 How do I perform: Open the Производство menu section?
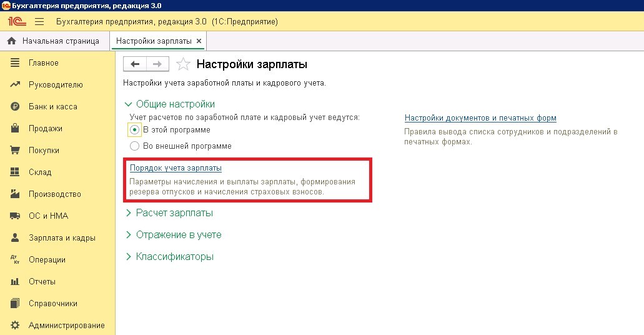tap(54, 194)
